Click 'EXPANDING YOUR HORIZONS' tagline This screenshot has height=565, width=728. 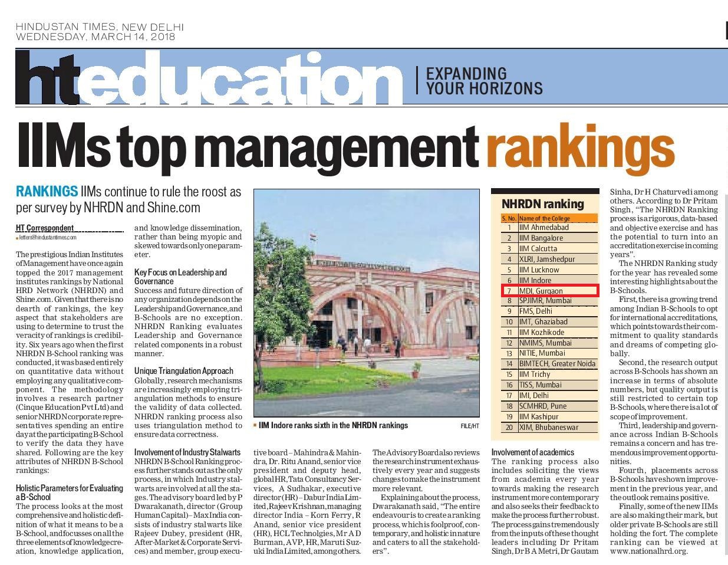pyautogui.click(x=483, y=81)
